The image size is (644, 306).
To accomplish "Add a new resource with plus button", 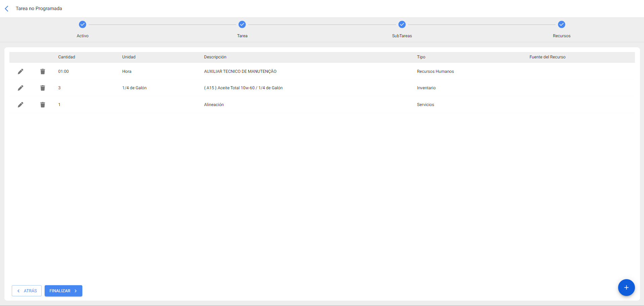I will (626, 288).
